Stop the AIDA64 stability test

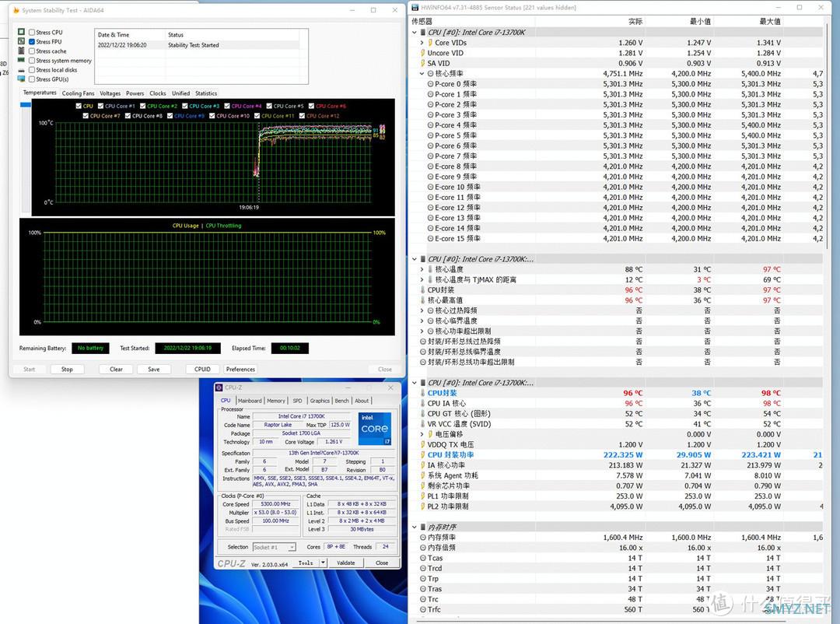point(67,370)
